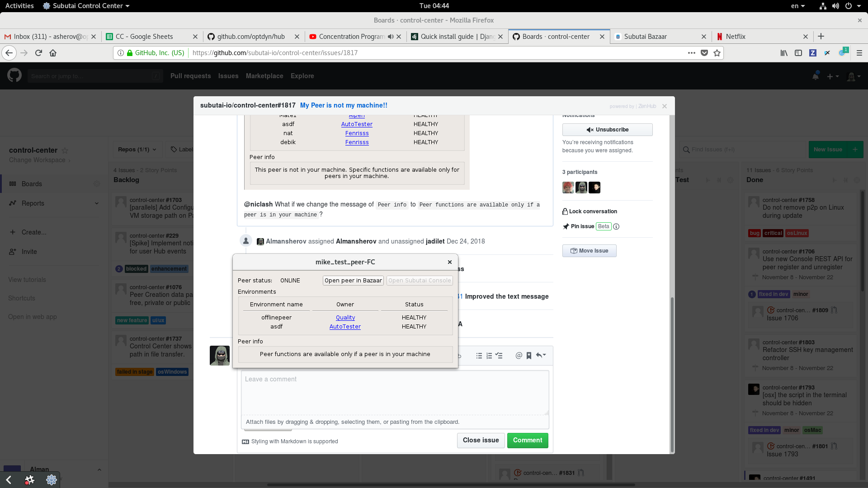This screenshot has height=488, width=868.
Task: Click the ZenHub extension icon in Firefox toolbar
Action: click(x=813, y=53)
